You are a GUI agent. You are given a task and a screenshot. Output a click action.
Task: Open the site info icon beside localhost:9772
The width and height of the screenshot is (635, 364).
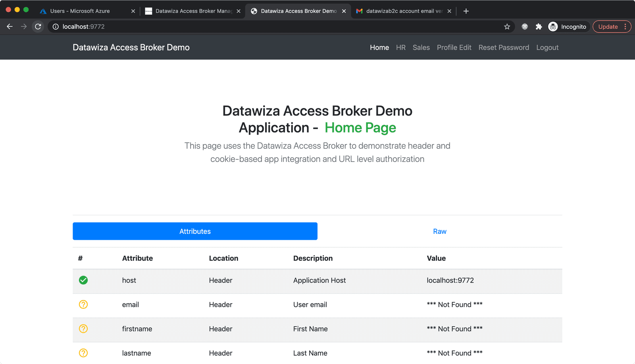(56, 27)
